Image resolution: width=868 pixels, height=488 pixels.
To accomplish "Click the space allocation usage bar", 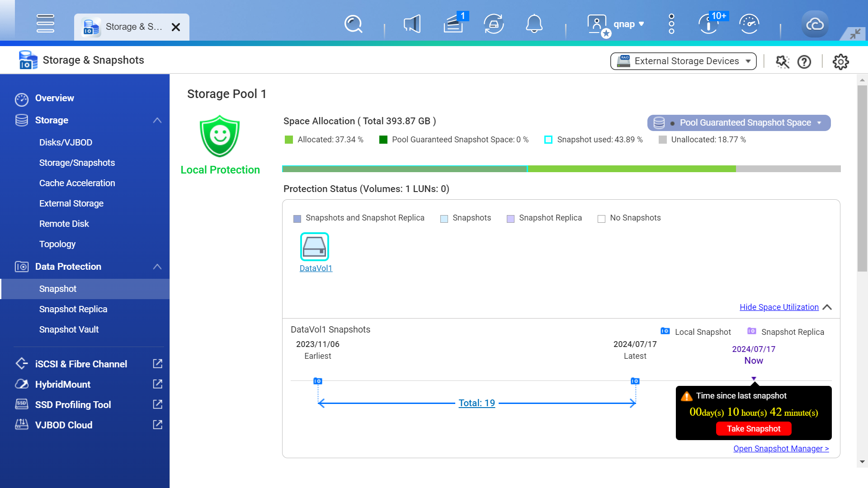I will point(561,169).
